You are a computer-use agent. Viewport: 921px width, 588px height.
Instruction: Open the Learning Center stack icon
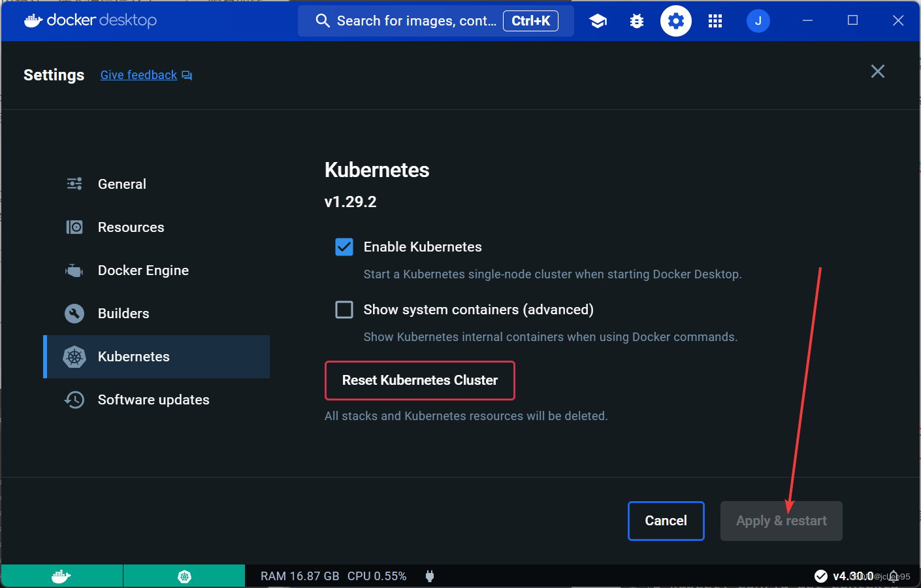click(598, 20)
